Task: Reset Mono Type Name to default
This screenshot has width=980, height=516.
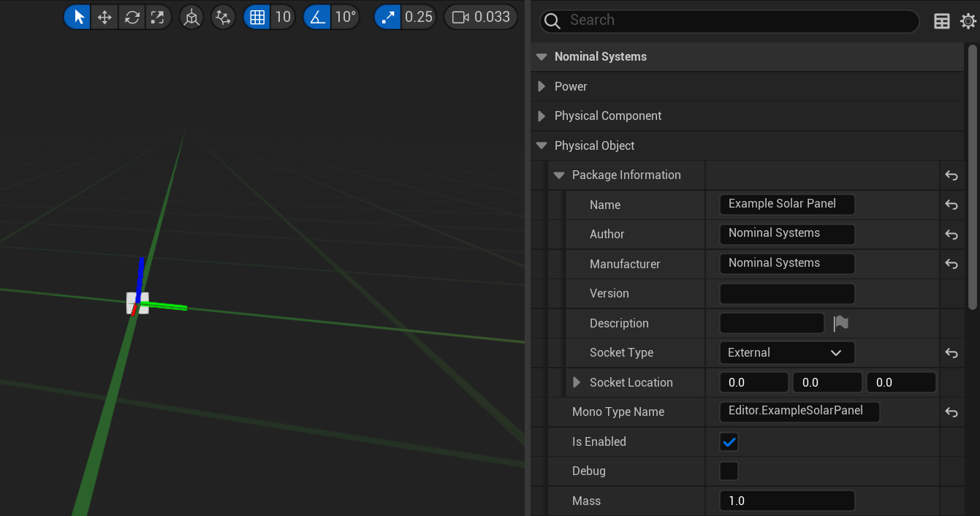Action: (951, 412)
